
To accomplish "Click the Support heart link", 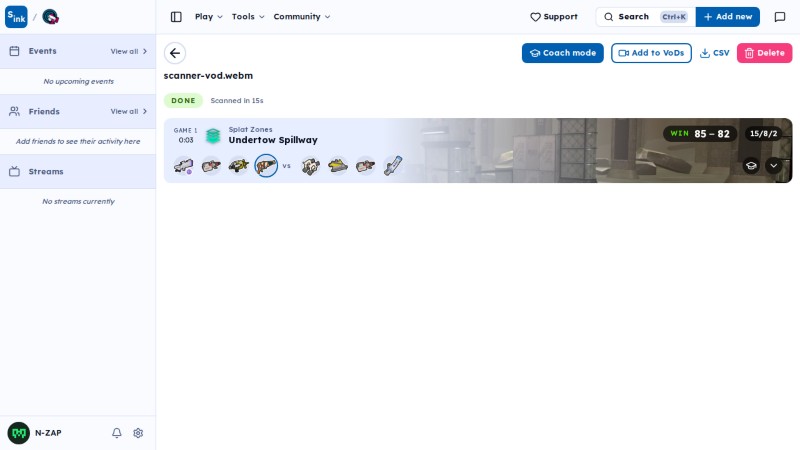I will (x=554, y=17).
